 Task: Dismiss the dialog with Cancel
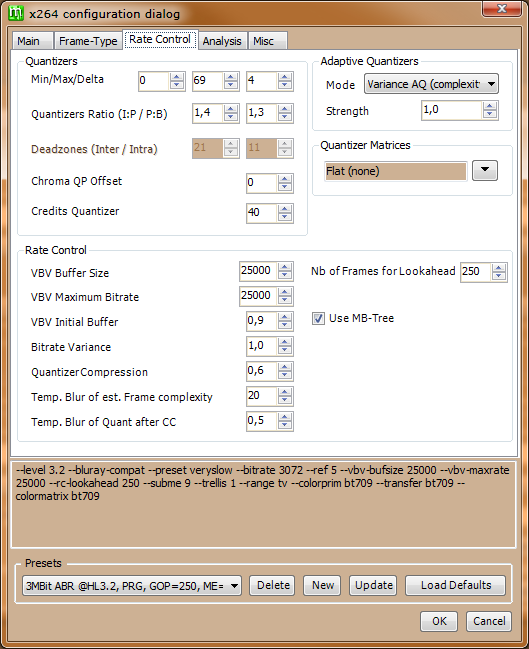point(489,621)
